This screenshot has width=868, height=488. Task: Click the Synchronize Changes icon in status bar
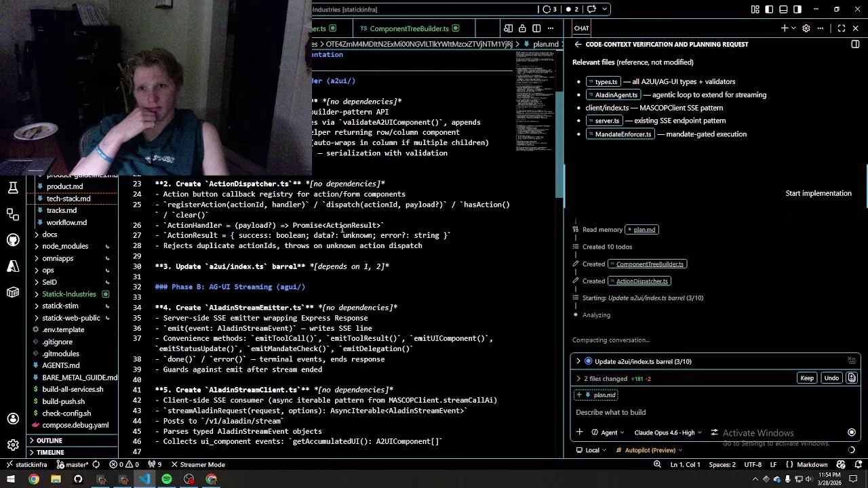96,464
